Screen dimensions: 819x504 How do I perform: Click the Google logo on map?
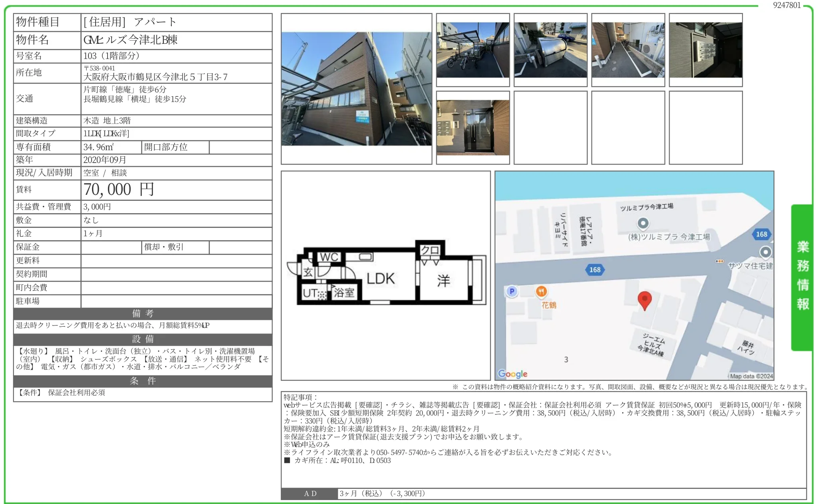(x=513, y=374)
